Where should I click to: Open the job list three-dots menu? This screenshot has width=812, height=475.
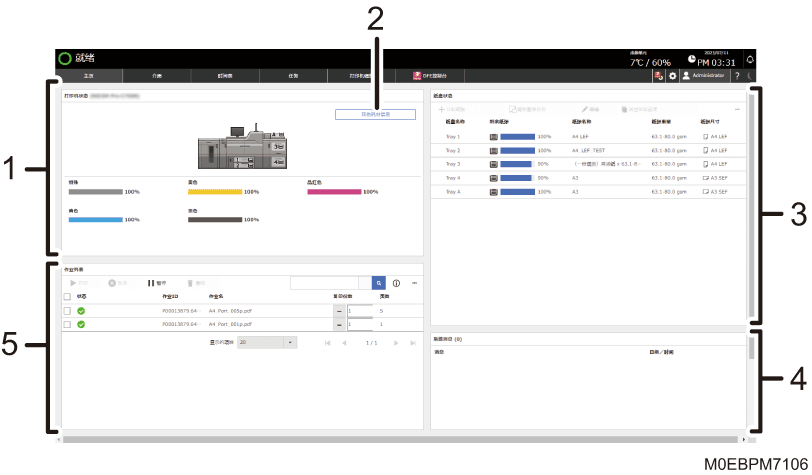414,283
